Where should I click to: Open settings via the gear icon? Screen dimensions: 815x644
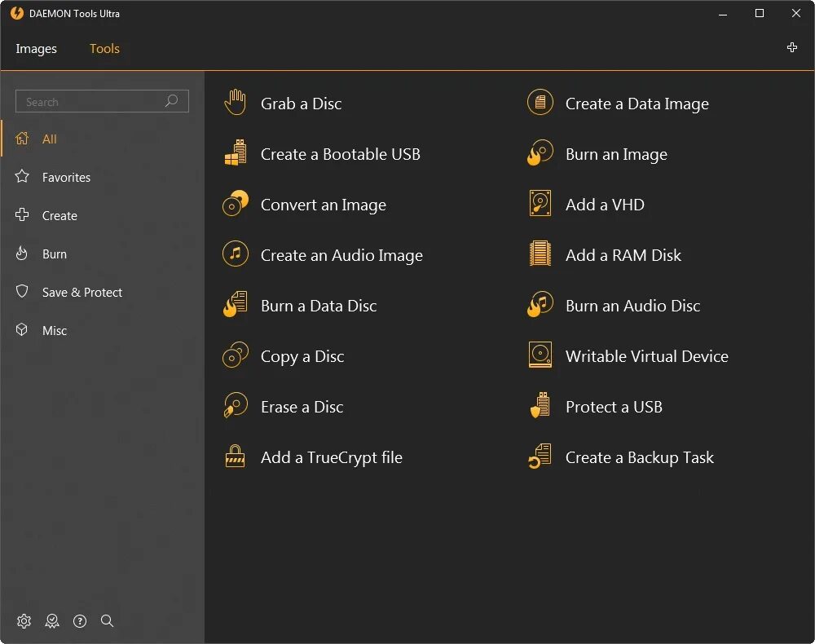click(x=24, y=621)
